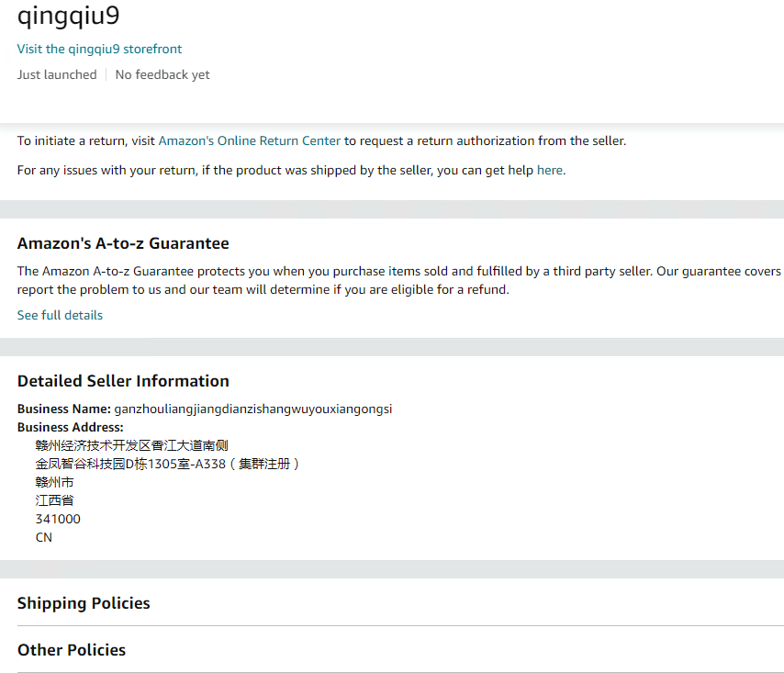Click the province line 江西省
This screenshot has width=784, height=673.
point(54,500)
